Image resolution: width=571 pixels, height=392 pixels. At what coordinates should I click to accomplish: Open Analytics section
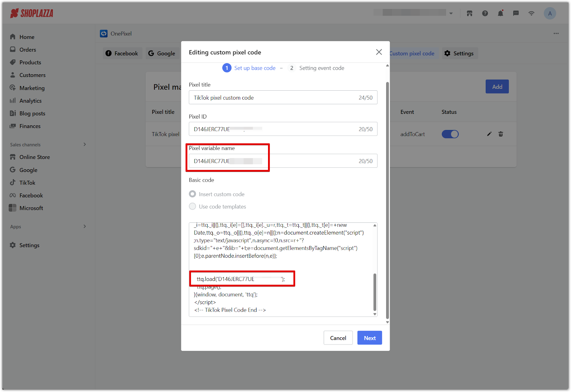pos(30,101)
